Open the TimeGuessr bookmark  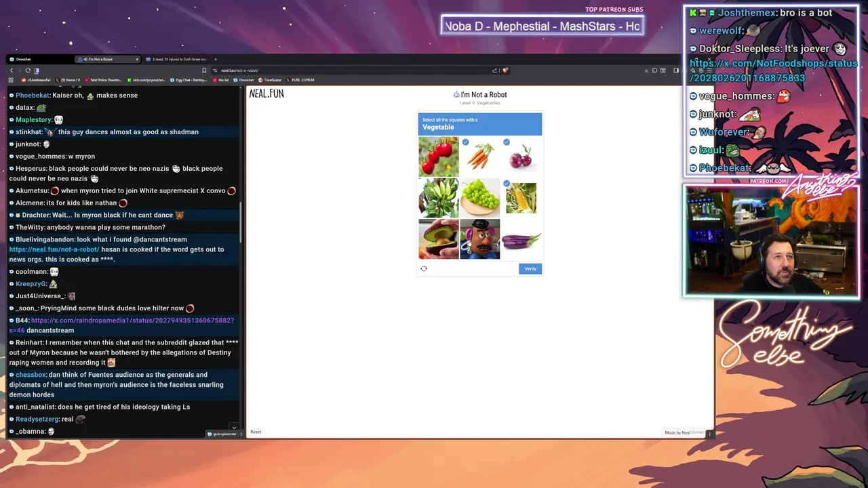pyautogui.click(x=270, y=80)
